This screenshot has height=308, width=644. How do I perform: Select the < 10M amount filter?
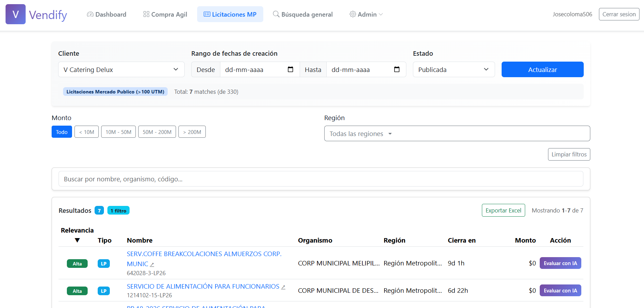tap(87, 132)
